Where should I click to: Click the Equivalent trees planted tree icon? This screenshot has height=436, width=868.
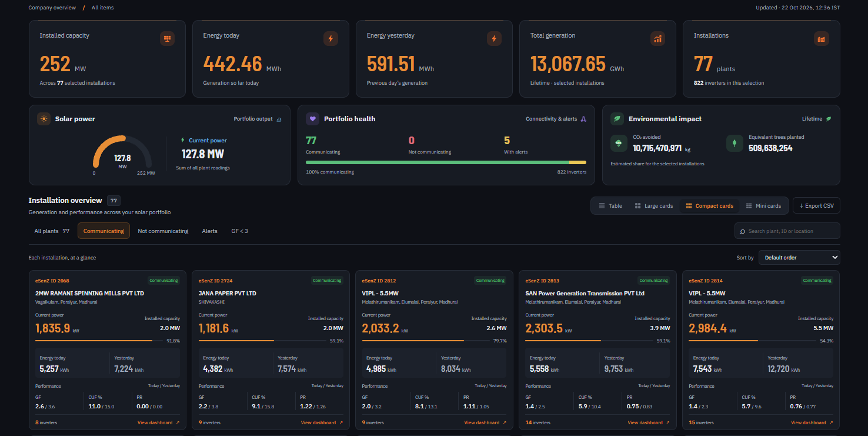point(735,144)
